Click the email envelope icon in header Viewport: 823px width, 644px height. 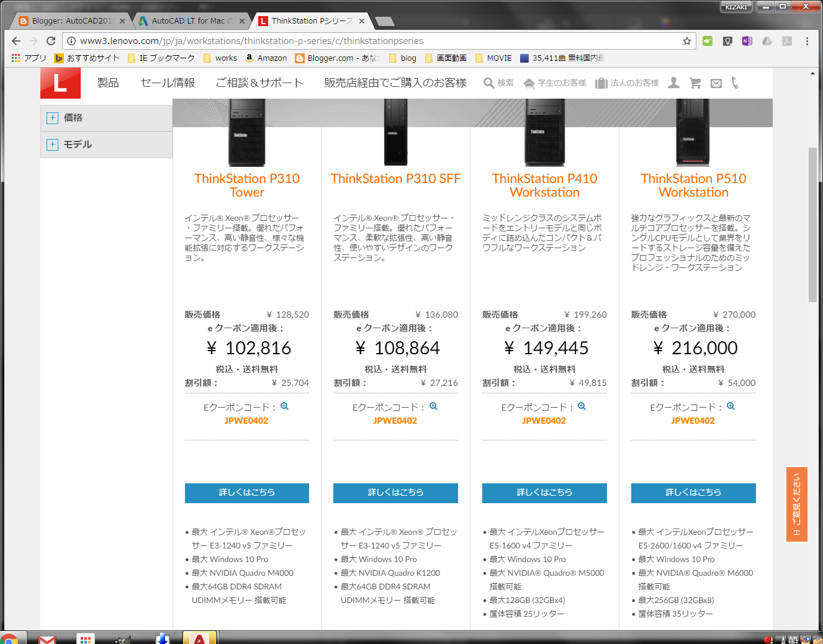coord(716,83)
